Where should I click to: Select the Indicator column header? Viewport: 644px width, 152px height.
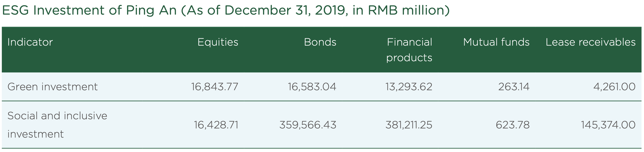click(30, 42)
